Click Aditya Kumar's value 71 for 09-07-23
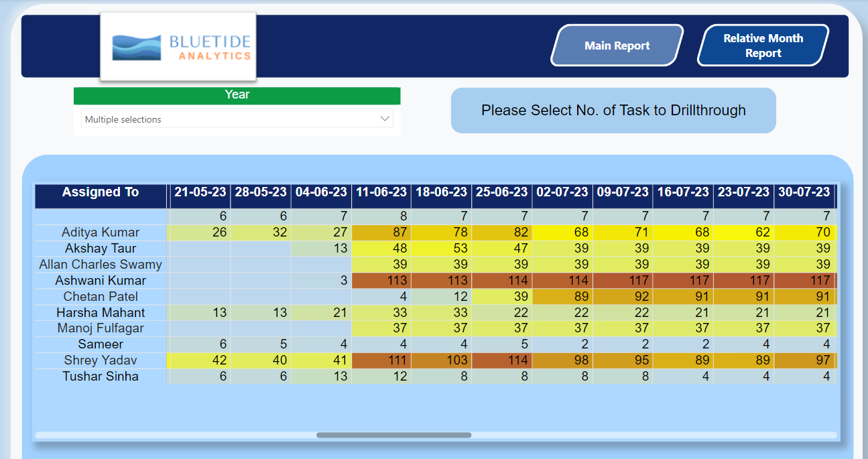 tap(623, 233)
